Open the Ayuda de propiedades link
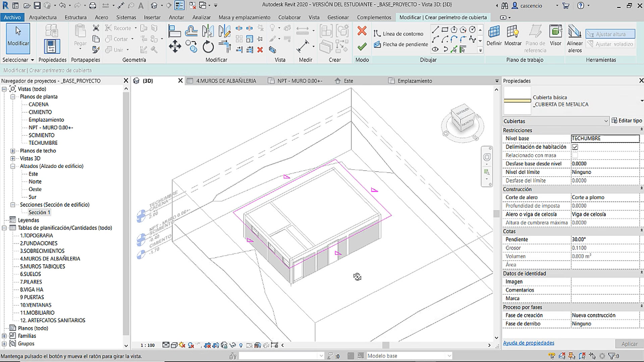 point(528,343)
